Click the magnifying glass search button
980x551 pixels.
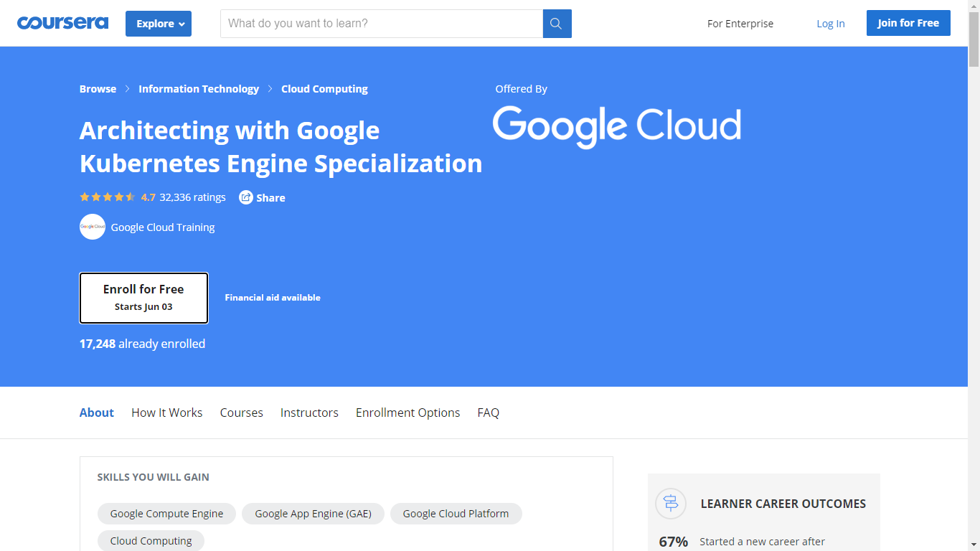click(557, 24)
